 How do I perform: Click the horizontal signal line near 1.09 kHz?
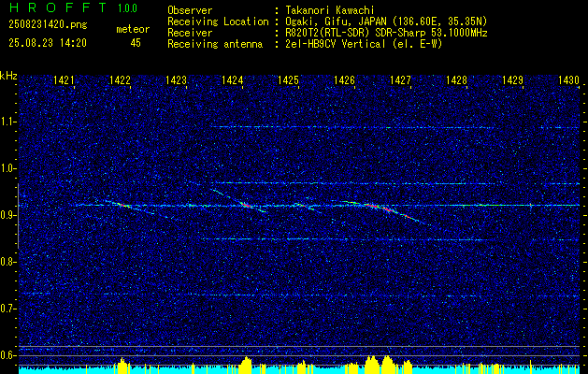coord(354,127)
